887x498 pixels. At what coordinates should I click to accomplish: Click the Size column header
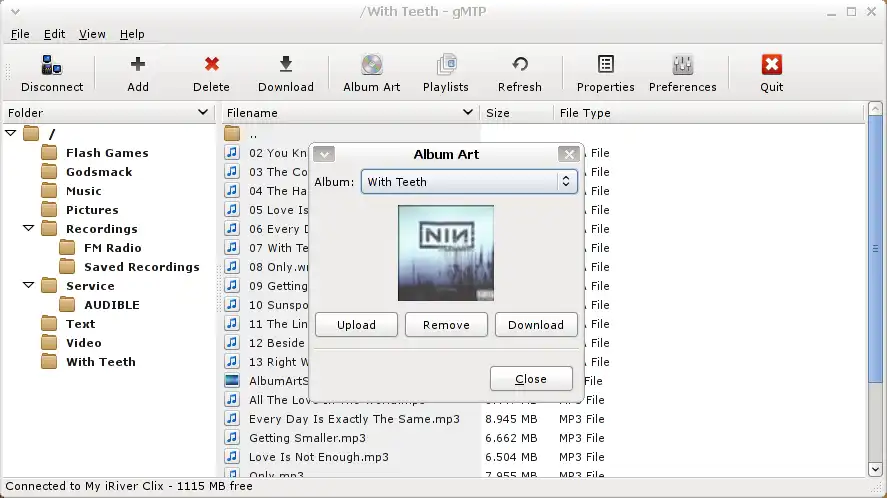click(x=516, y=113)
